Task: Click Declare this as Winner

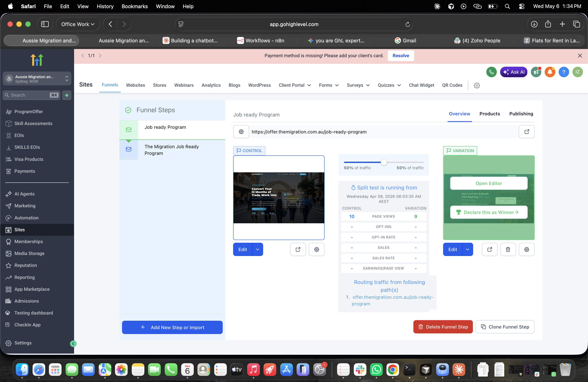Action: (x=489, y=212)
